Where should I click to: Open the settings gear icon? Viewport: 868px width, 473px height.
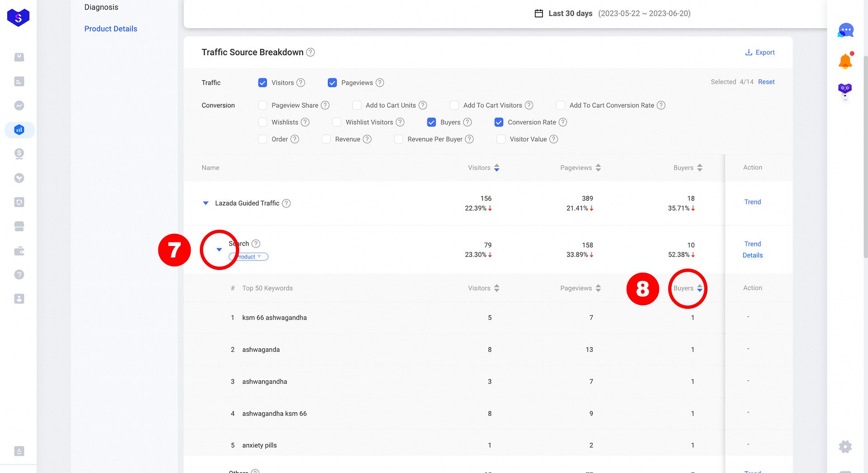click(845, 447)
